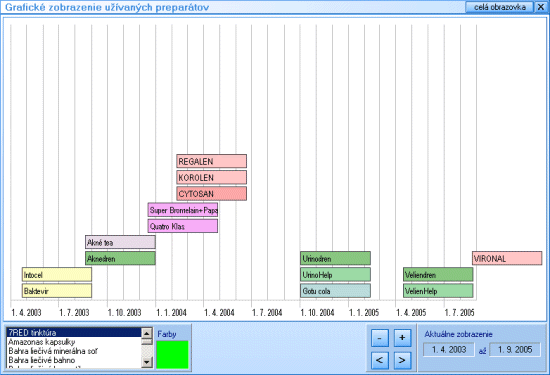550x375 pixels.
Task: Click the 1. 7. 2003 axis label
Action: tap(74, 313)
